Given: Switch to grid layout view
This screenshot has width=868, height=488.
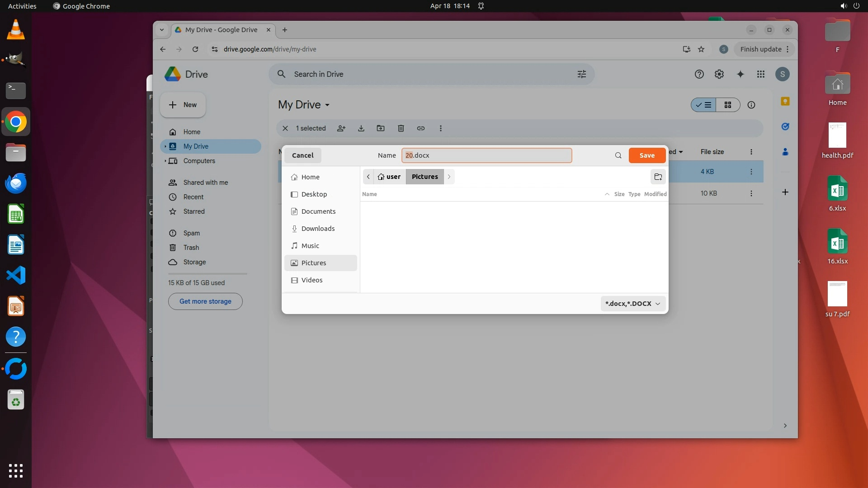Looking at the screenshot, I should (x=728, y=105).
